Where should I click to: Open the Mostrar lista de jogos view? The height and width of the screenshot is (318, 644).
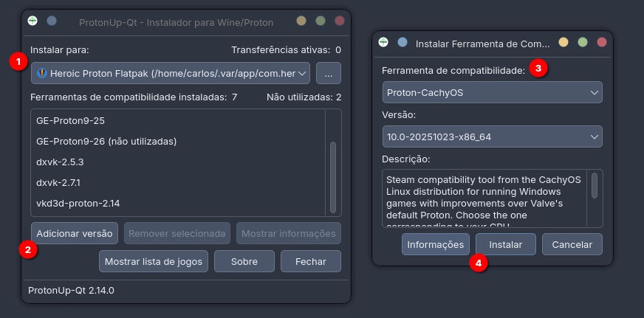154,261
